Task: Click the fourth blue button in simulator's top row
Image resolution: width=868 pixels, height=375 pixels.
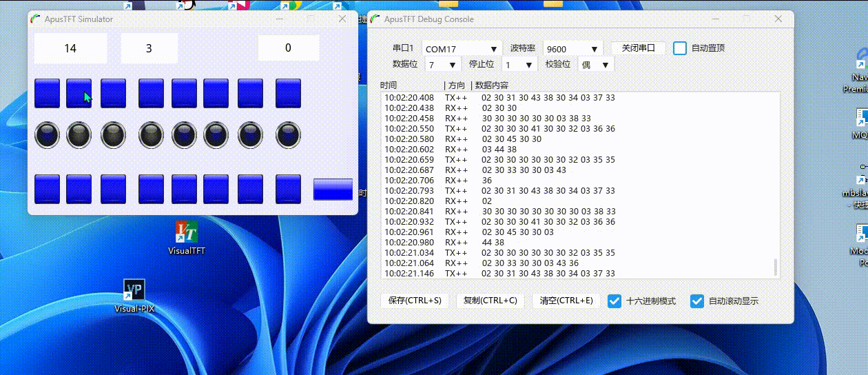Action: [151, 93]
